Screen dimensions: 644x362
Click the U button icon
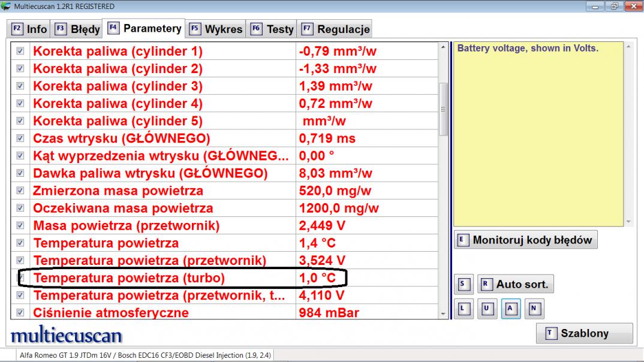487,309
